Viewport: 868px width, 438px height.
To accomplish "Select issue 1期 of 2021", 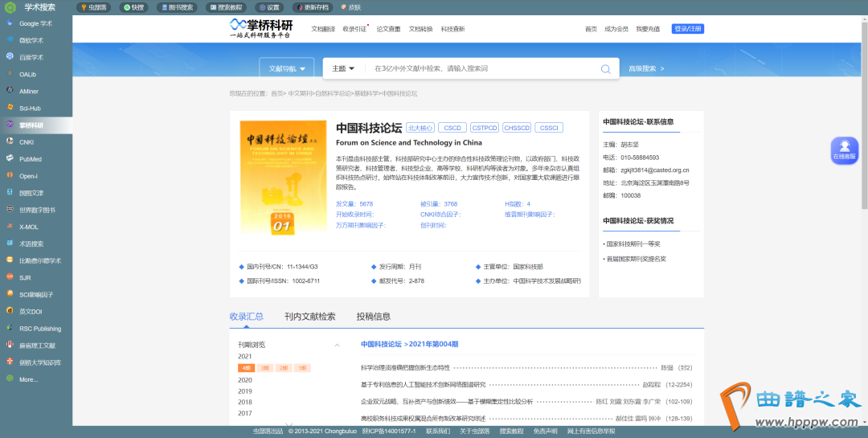I will [x=303, y=367].
